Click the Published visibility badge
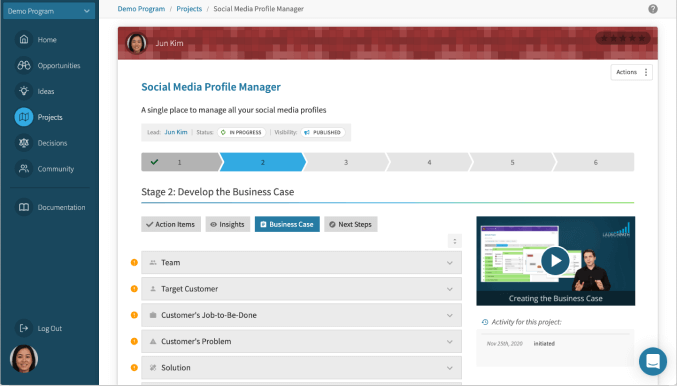677x386 pixels. click(x=323, y=132)
